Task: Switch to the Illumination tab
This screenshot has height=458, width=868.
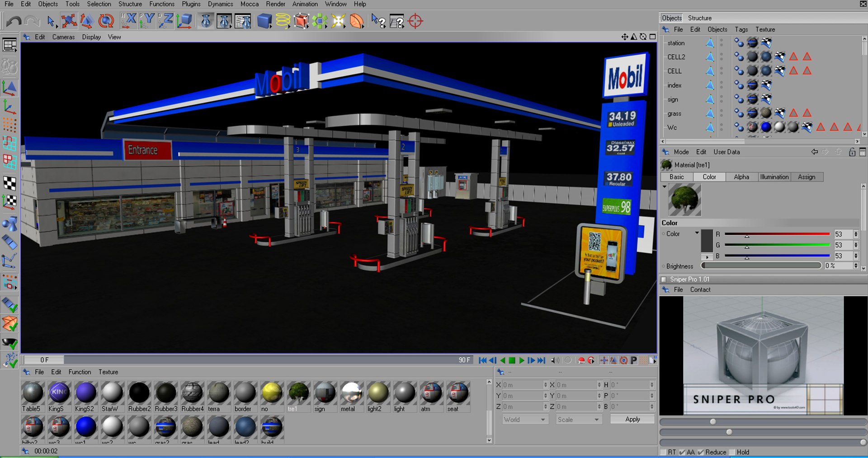Action: (774, 177)
